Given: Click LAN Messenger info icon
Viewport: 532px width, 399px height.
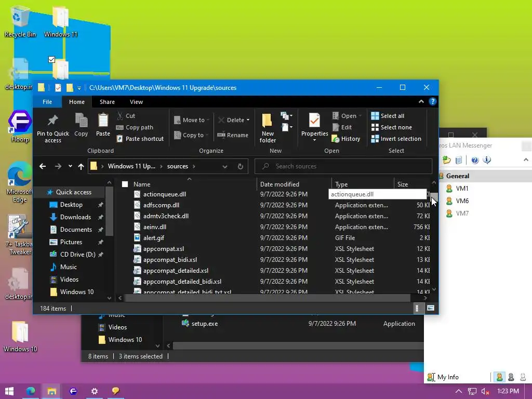Looking at the screenshot, I should pyautogui.click(x=487, y=160).
